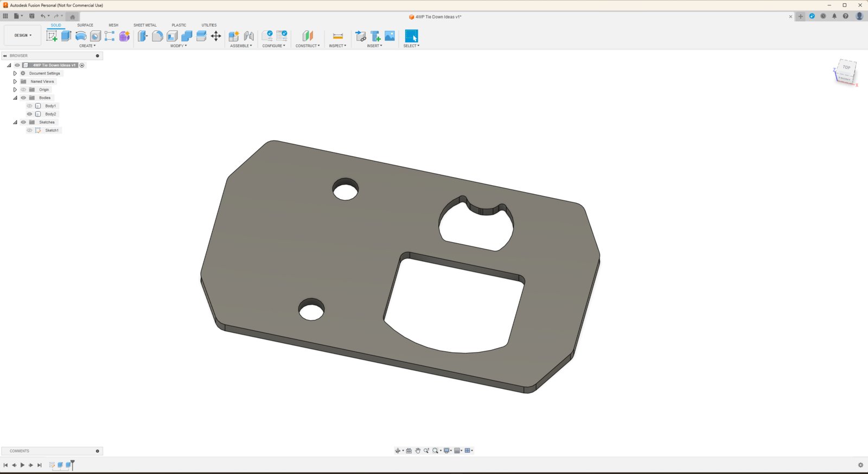Activate the Extrude tool

[66, 36]
